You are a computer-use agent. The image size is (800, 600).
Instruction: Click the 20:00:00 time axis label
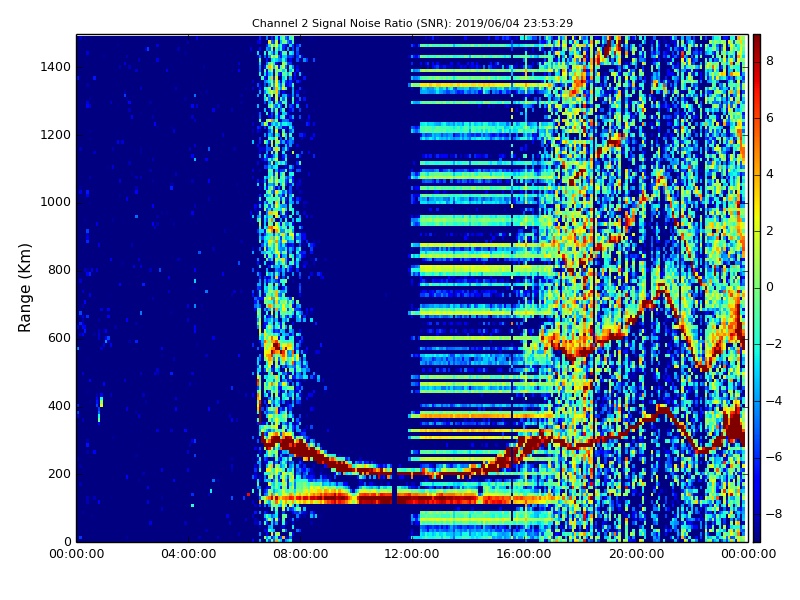pos(636,554)
